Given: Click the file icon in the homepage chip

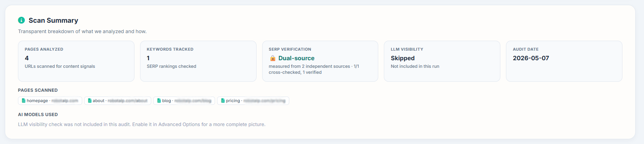Looking at the screenshot, I should pyautogui.click(x=24, y=101).
